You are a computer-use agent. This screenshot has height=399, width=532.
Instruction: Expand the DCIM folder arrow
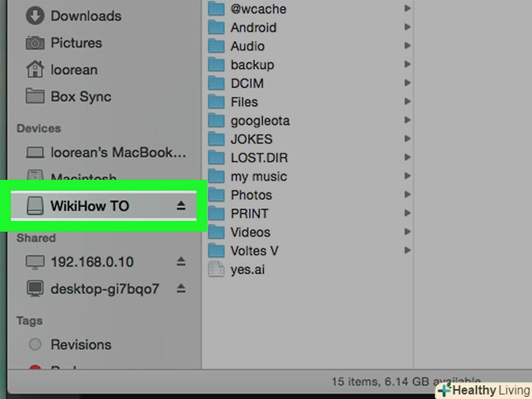[x=408, y=83]
